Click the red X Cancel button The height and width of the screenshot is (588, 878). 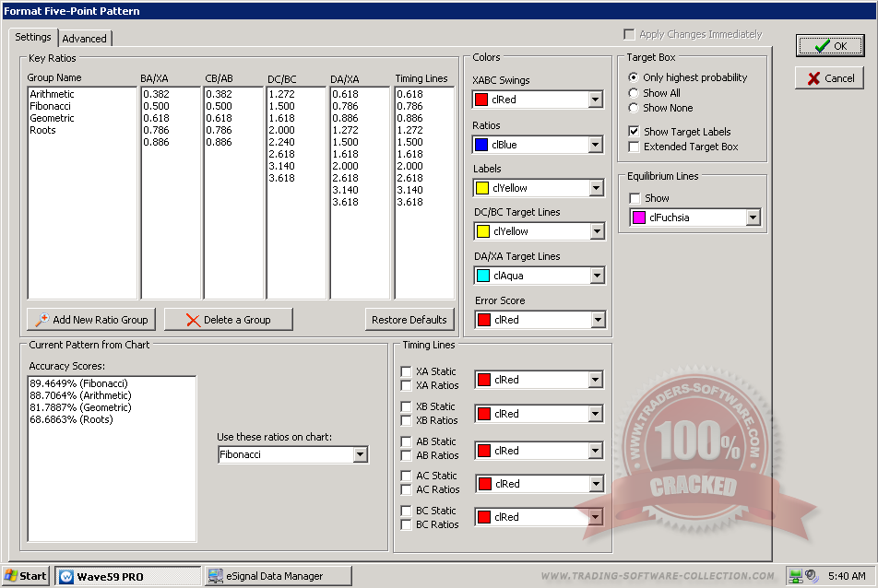pos(830,78)
